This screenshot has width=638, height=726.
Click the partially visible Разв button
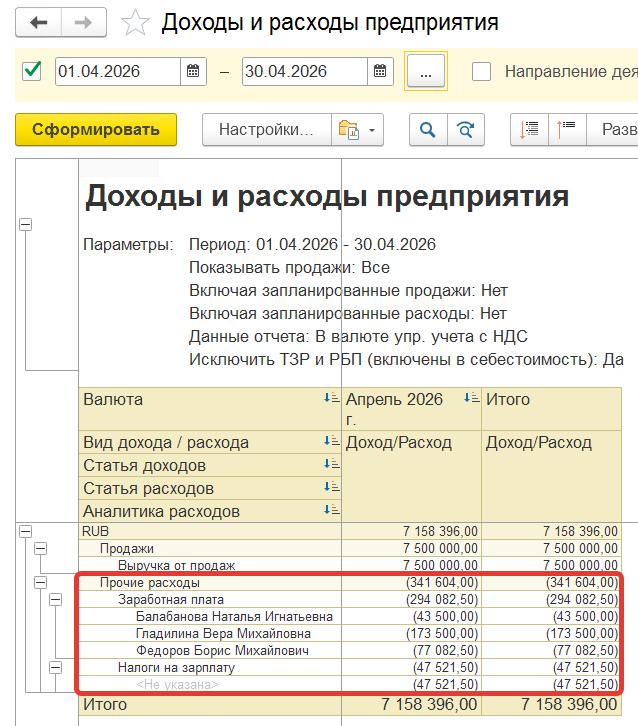point(613,130)
